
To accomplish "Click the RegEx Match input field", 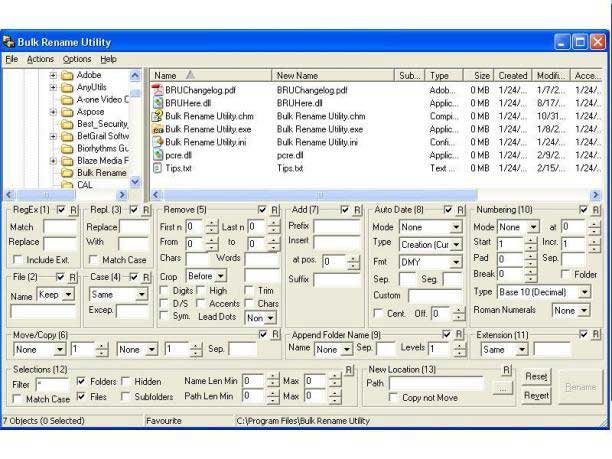I will pyautogui.click(x=60, y=227).
